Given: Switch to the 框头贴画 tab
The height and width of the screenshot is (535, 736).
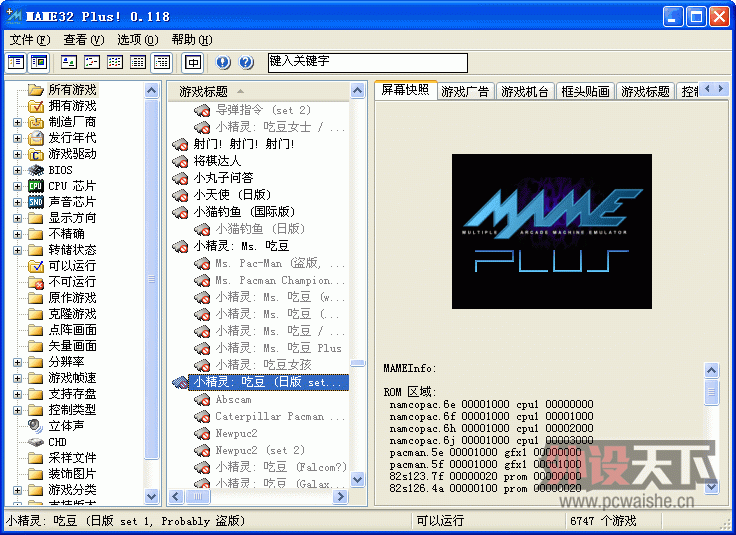Looking at the screenshot, I should click(x=585, y=92).
